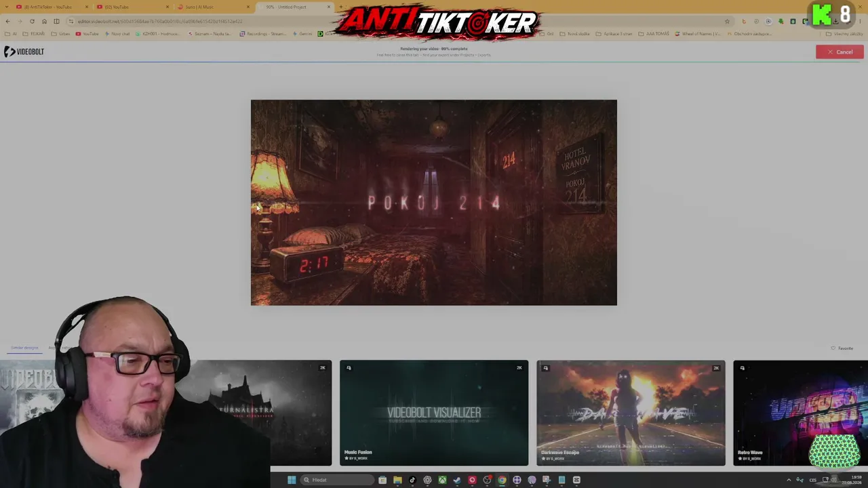This screenshot has width=868, height=488.
Task: Open the Obchodní zastupce bookmark
Action: point(749,34)
